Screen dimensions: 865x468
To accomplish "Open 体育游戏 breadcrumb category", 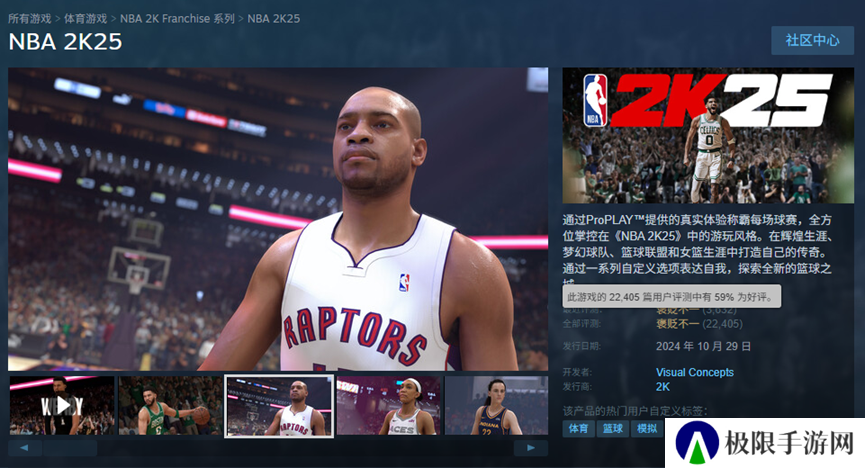I will click(x=86, y=18).
